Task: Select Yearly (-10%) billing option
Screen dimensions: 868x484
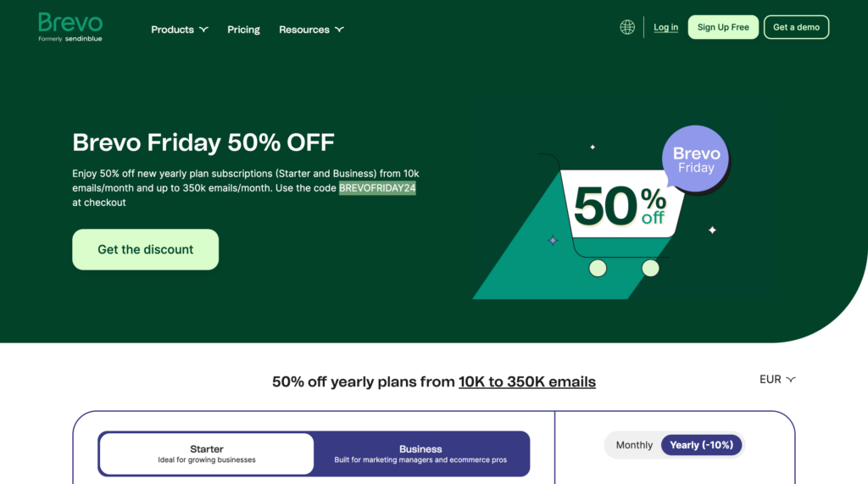Action: [x=701, y=445]
